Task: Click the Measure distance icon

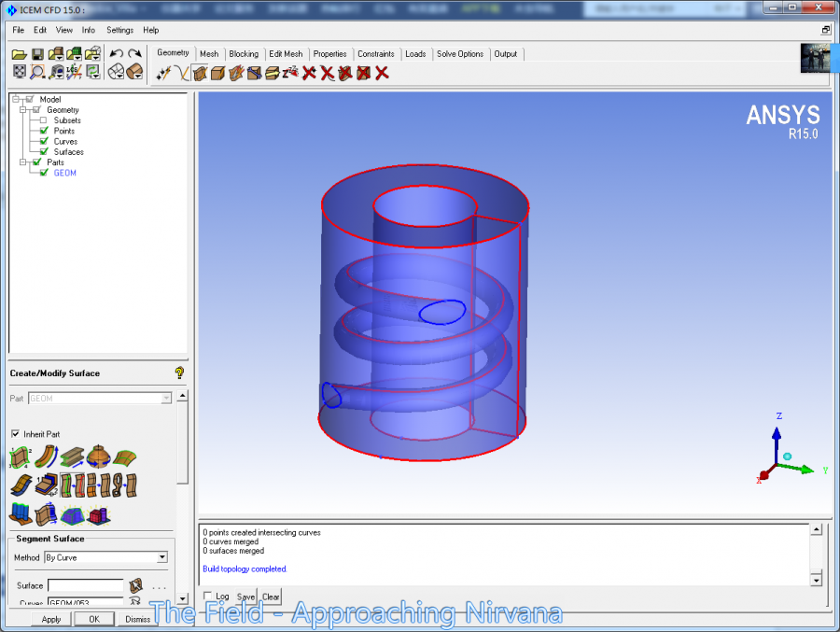Action: pyautogui.click(x=56, y=72)
